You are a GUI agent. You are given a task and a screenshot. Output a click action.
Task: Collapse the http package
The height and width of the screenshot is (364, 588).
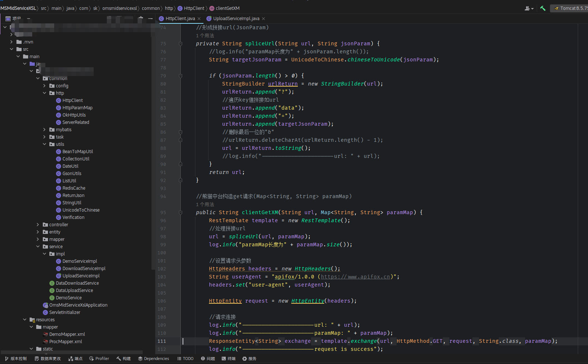(x=44, y=93)
